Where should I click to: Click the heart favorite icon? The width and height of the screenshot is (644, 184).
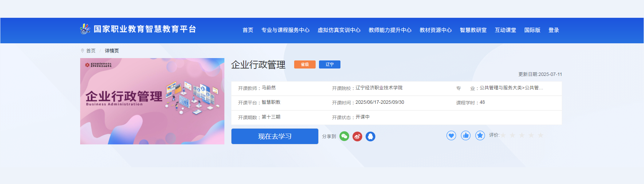tap(451, 136)
